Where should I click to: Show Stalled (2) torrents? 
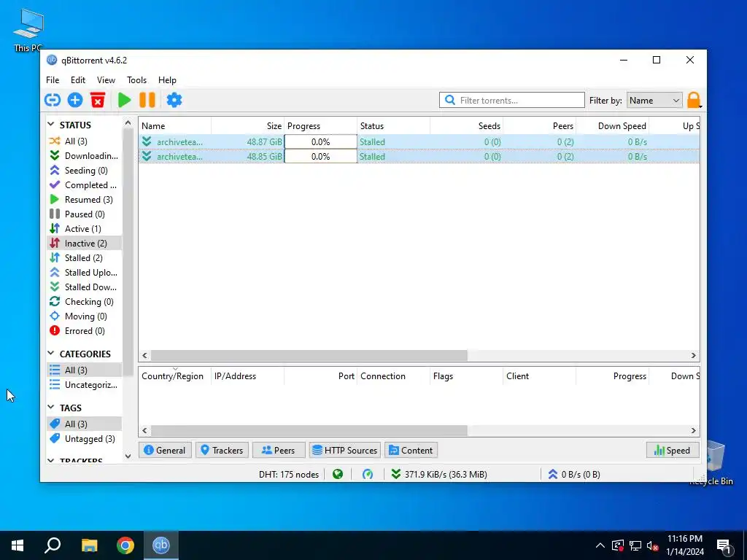(84, 257)
